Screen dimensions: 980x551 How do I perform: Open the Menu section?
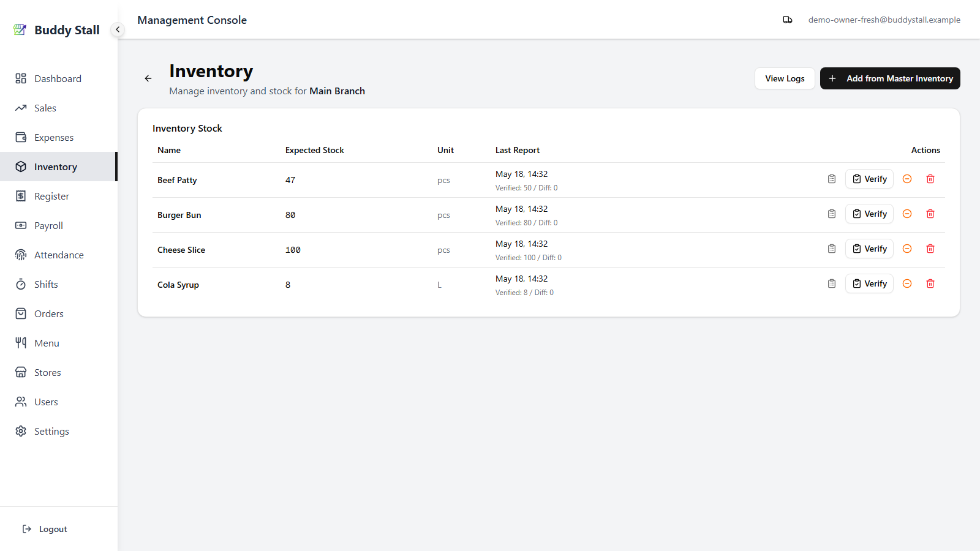(x=58, y=343)
